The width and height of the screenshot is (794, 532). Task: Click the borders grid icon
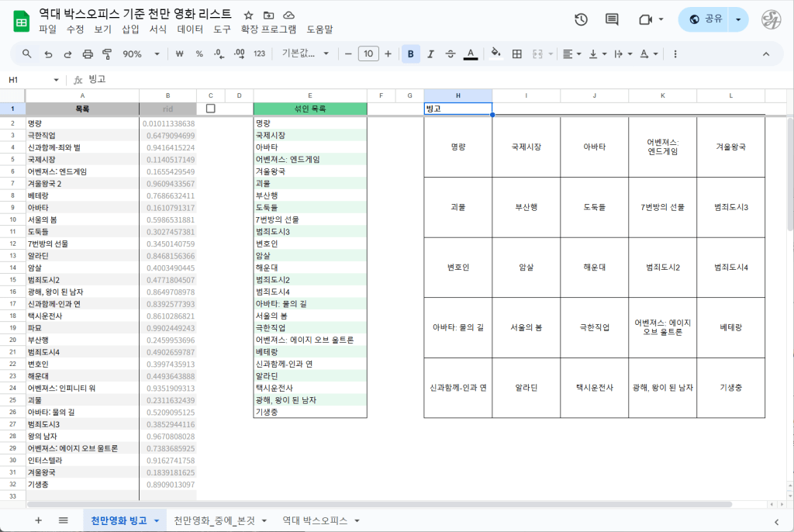coord(517,54)
